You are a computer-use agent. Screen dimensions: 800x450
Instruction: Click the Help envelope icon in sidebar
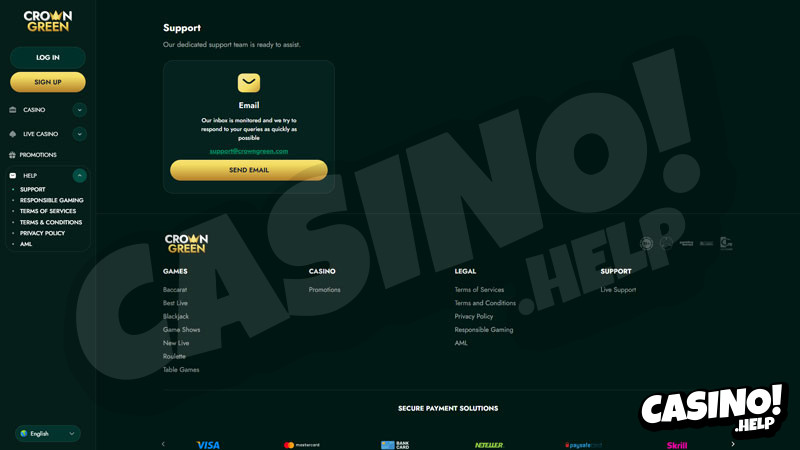[x=13, y=176]
